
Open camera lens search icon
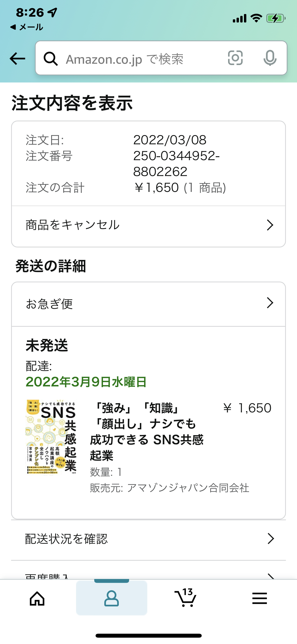pos(235,58)
